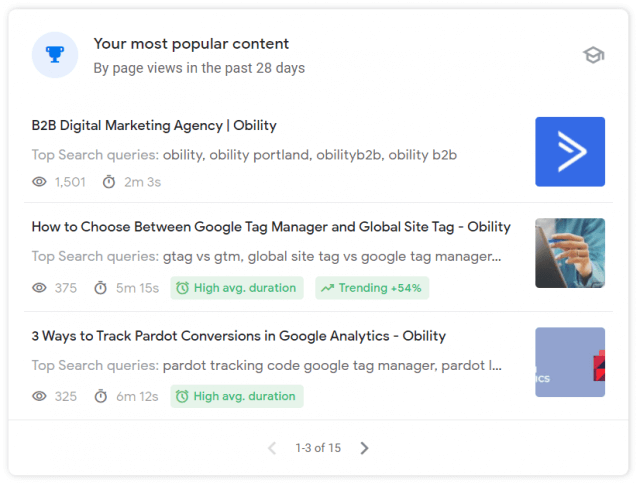Click search queries text starting with obility
640x483 pixels.
point(310,155)
